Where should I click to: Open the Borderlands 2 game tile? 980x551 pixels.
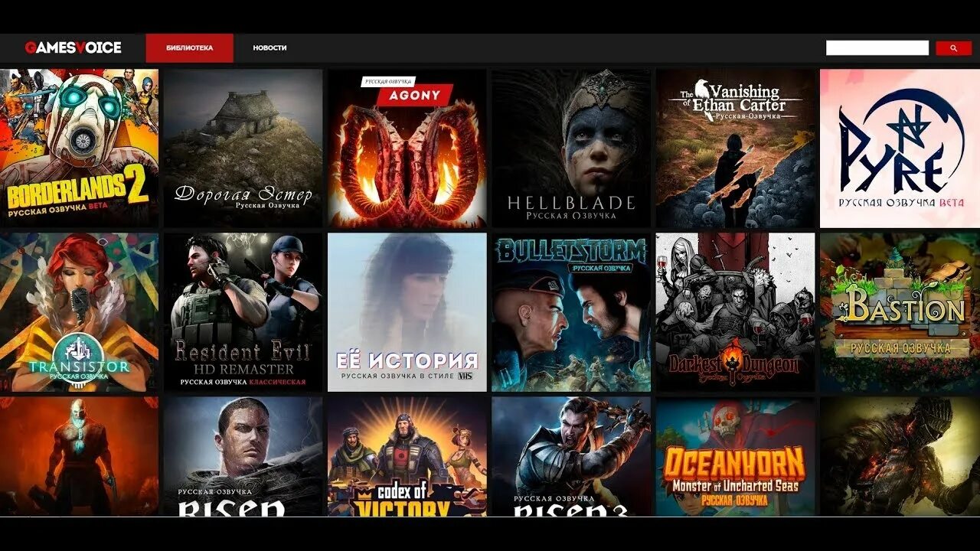79,148
